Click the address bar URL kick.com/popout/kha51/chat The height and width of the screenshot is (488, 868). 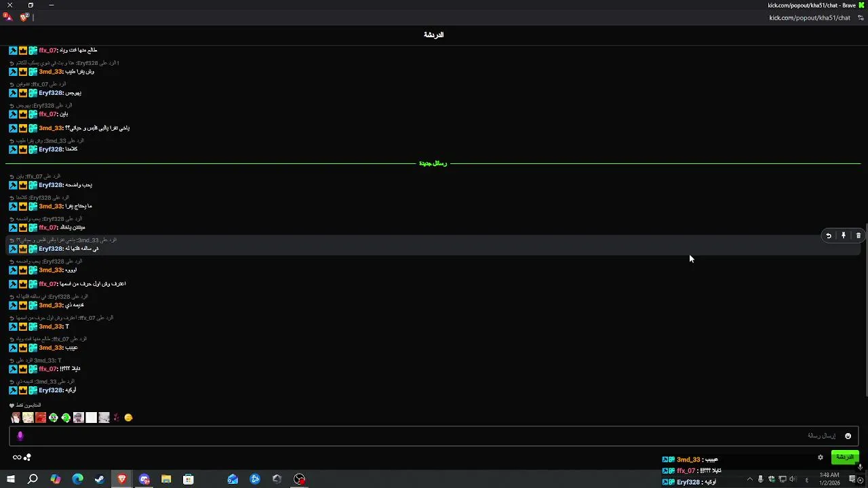point(810,18)
